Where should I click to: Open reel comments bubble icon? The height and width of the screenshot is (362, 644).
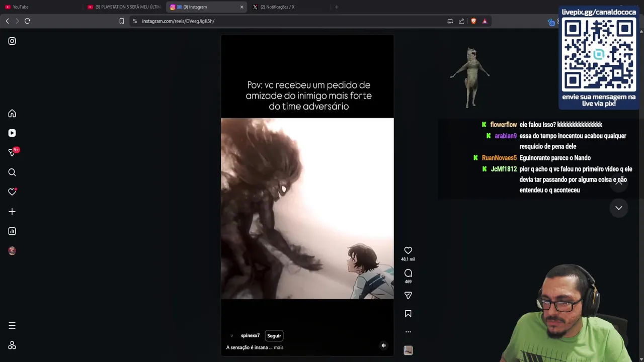click(408, 273)
